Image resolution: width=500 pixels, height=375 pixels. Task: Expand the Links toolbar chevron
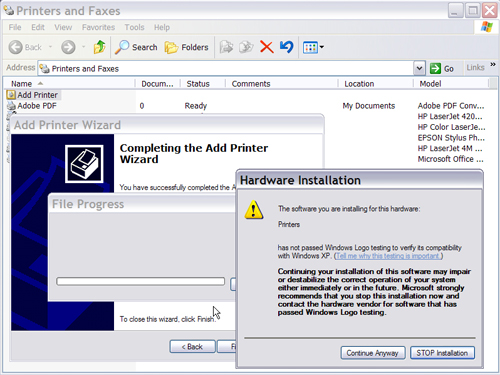493,64
